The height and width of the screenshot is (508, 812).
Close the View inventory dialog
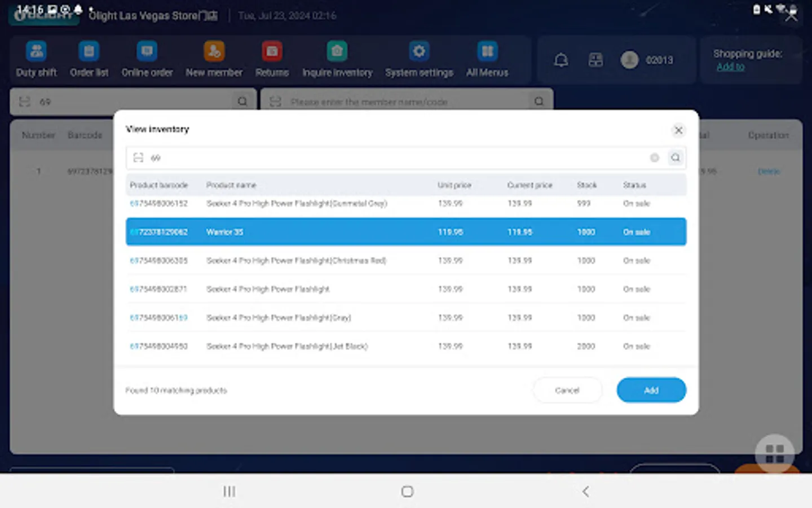click(678, 130)
